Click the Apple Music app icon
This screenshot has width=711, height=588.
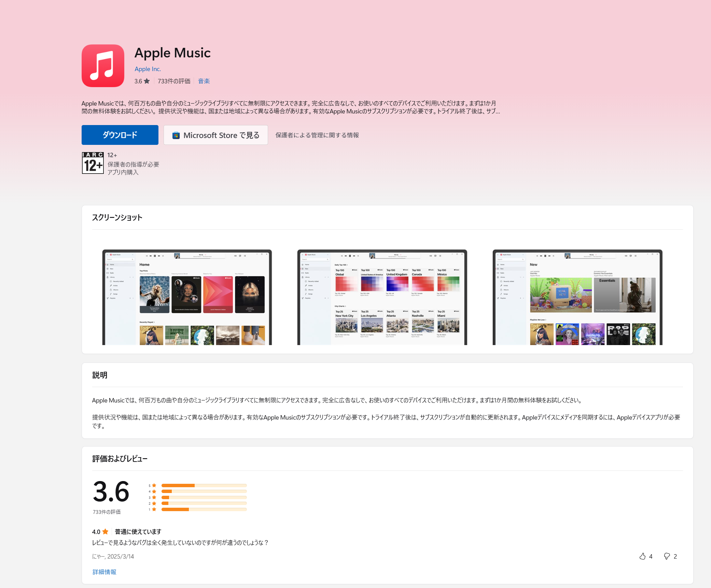coord(103,66)
